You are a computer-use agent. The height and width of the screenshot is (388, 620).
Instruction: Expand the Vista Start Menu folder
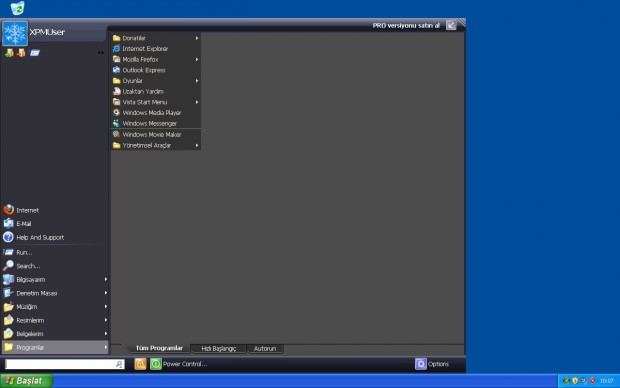click(156, 102)
